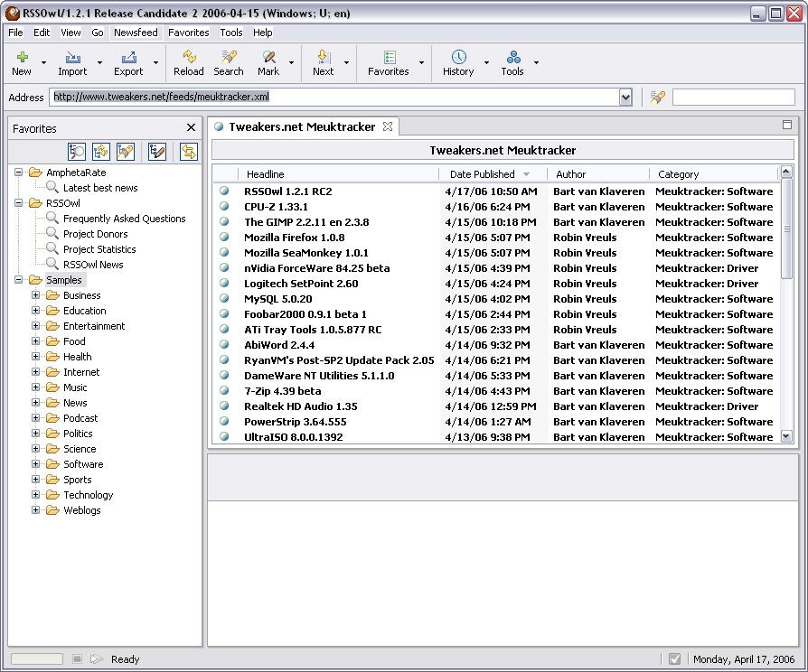Sort by Date Published column header
This screenshot has height=672, width=808.
(483, 174)
